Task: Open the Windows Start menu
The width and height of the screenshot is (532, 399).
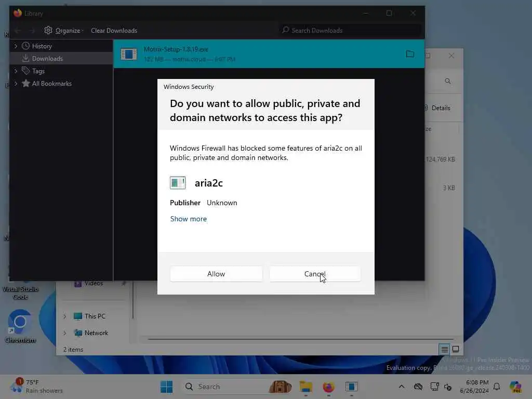Action: tap(166, 387)
